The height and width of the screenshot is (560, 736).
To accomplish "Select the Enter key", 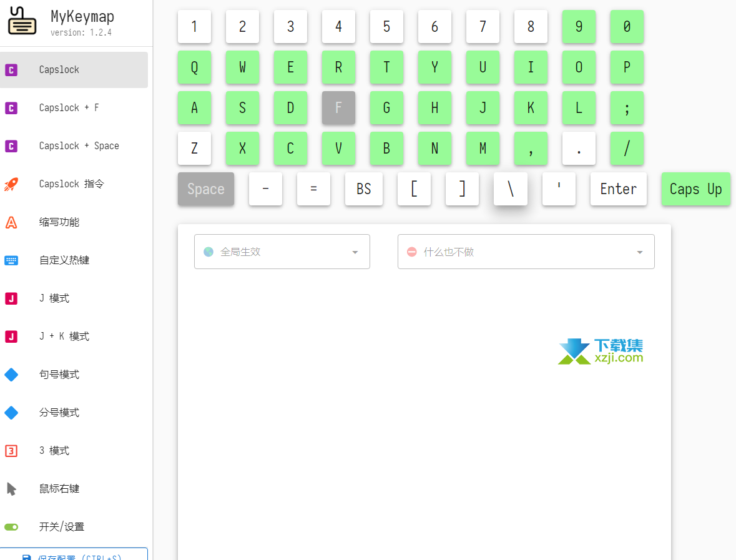I will (618, 189).
